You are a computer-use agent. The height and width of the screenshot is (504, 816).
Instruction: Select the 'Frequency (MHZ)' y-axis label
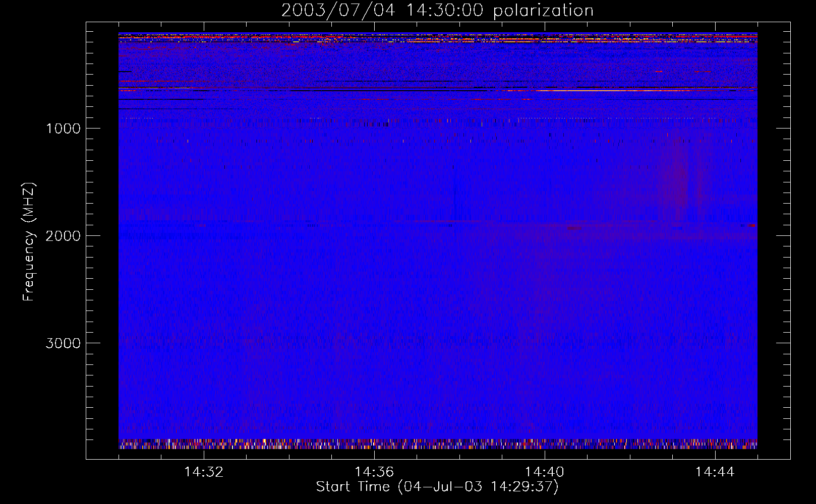coord(29,241)
